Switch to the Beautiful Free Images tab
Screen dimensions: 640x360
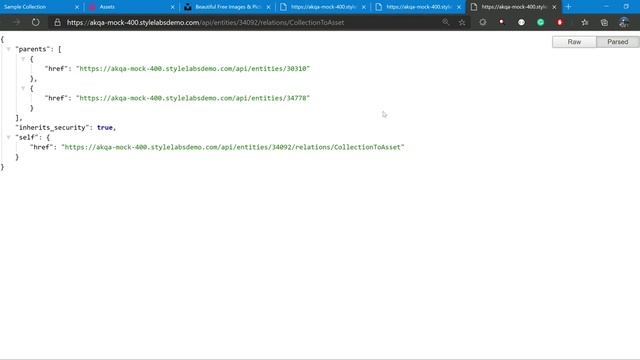coord(227,7)
